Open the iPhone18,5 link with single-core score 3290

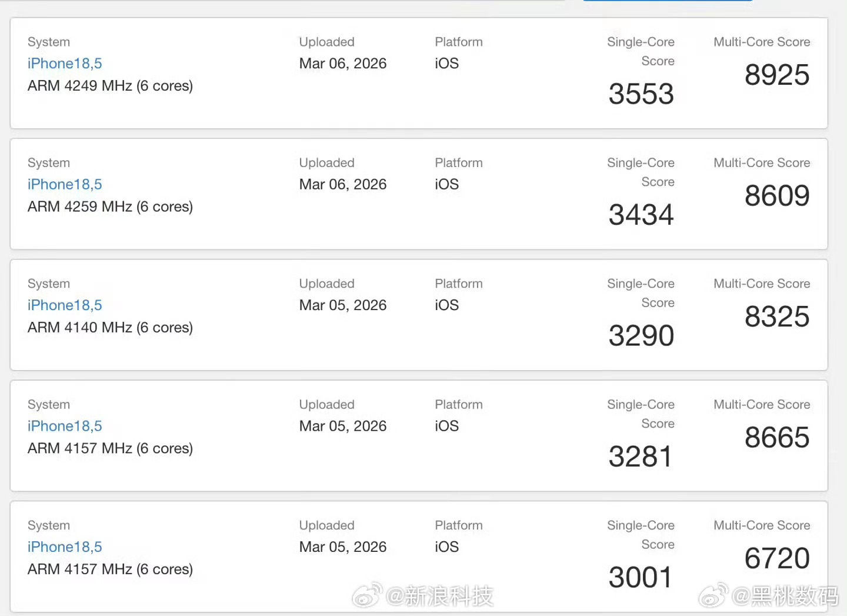[65, 305]
